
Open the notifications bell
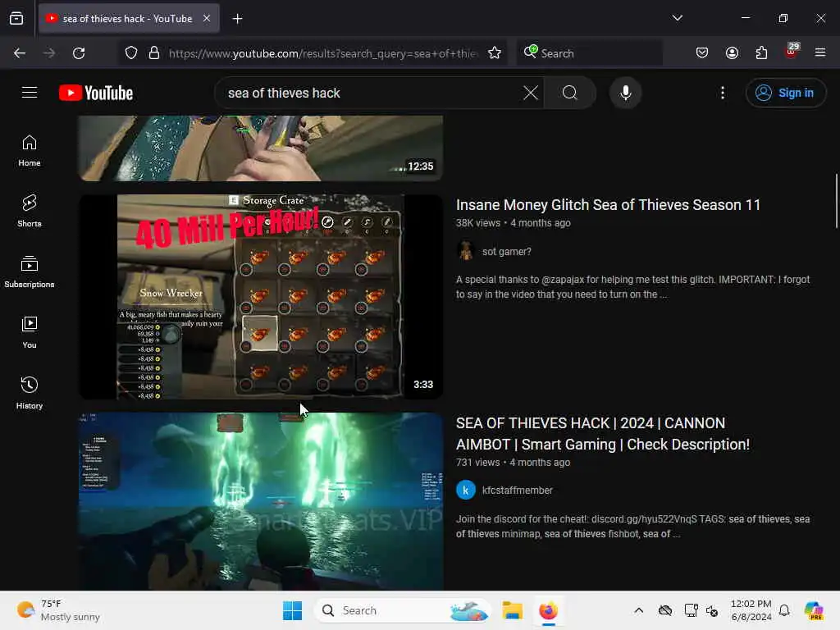[784, 610]
